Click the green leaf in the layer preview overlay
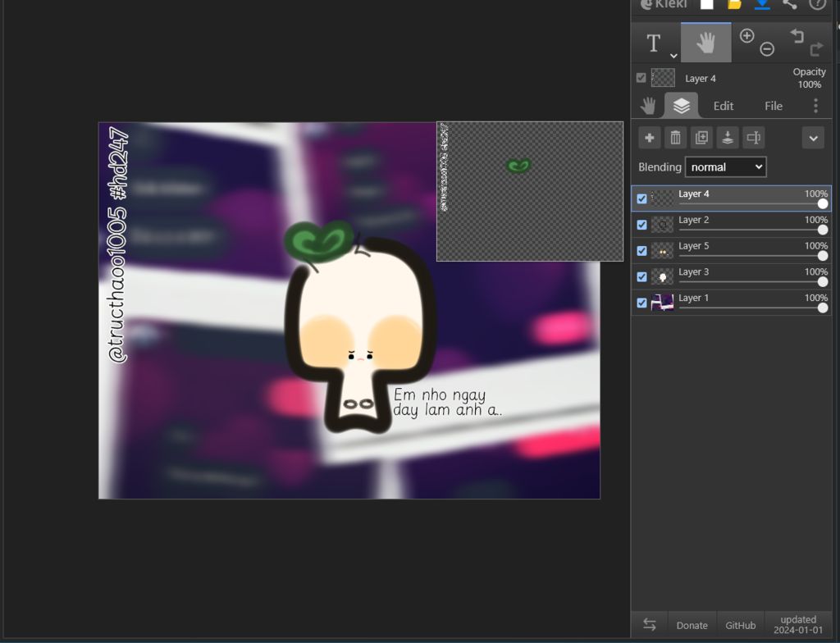Image resolution: width=840 pixels, height=643 pixels. tap(518, 166)
